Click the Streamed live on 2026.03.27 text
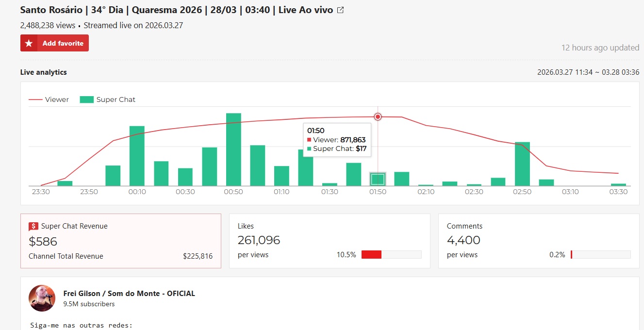 coord(133,25)
